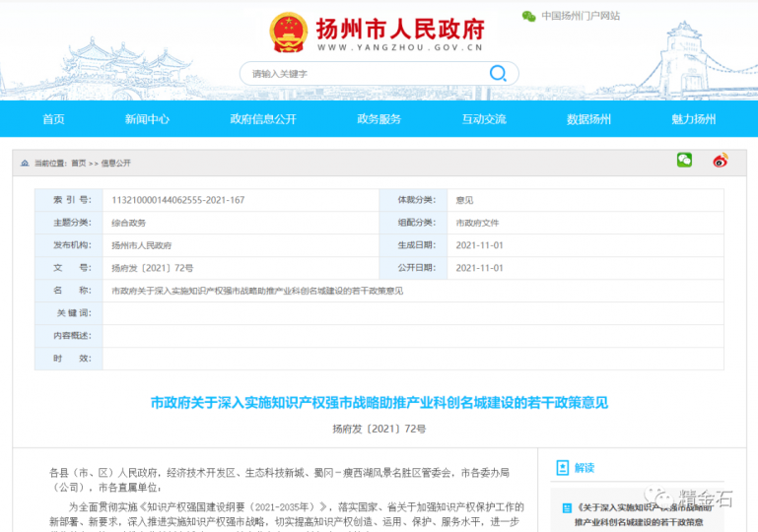Screen dimensions: 758x532
Task: Click the 内容概述 label cell
Action: coord(69,336)
